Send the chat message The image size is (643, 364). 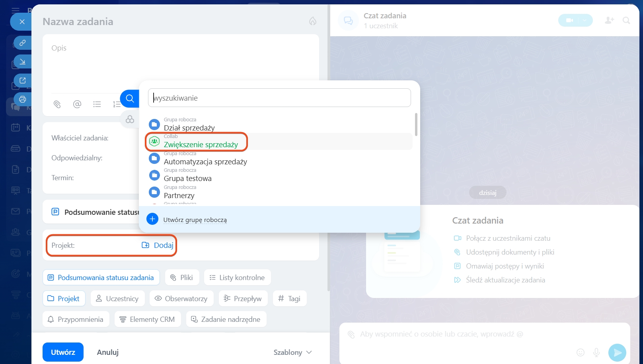pos(617,352)
